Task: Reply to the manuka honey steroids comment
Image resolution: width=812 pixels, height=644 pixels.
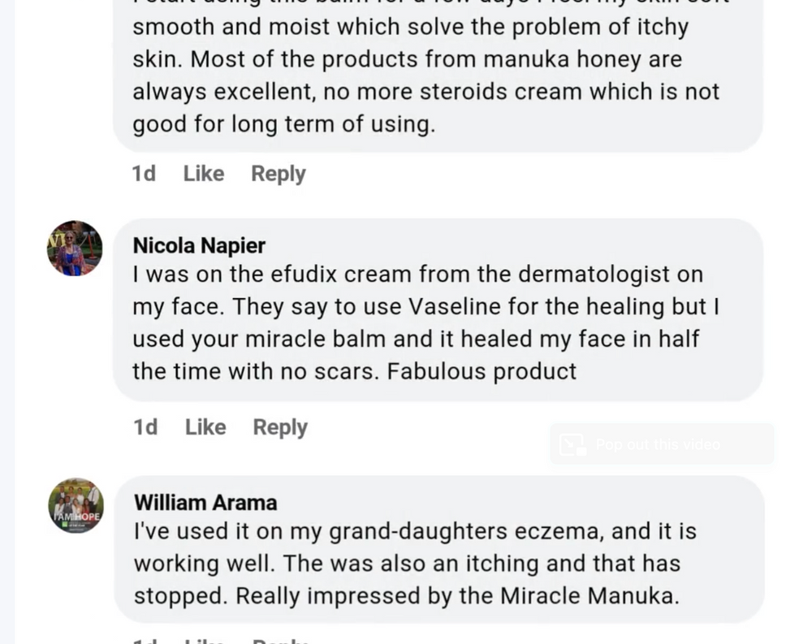Action: (278, 174)
